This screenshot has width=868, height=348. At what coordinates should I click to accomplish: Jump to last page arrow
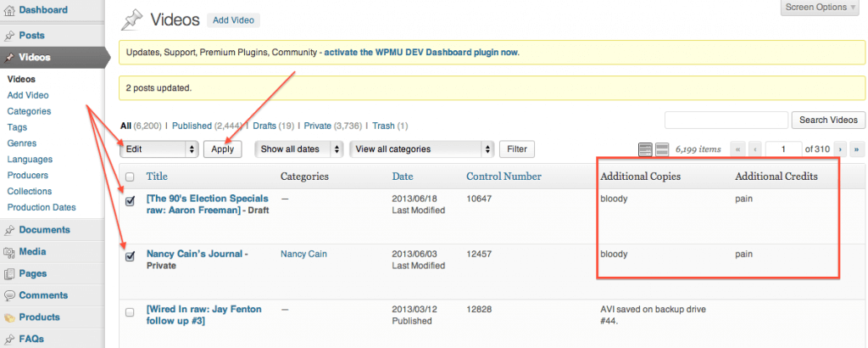(x=856, y=149)
